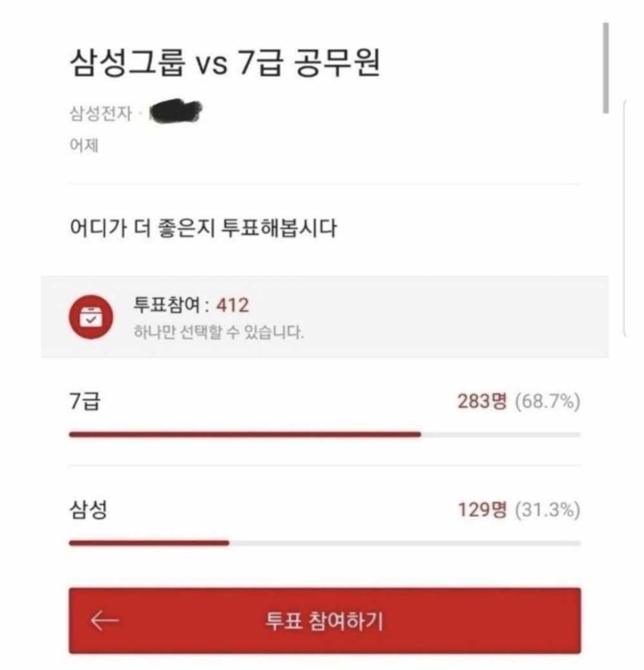Click the 283명 (68.7%) vote result
644x670 pixels.
[519, 401]
